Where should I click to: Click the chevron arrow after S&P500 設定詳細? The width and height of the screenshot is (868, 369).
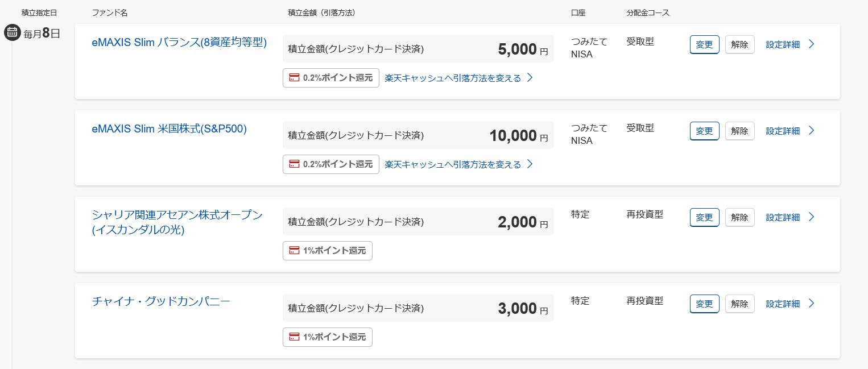coord(811,130)
